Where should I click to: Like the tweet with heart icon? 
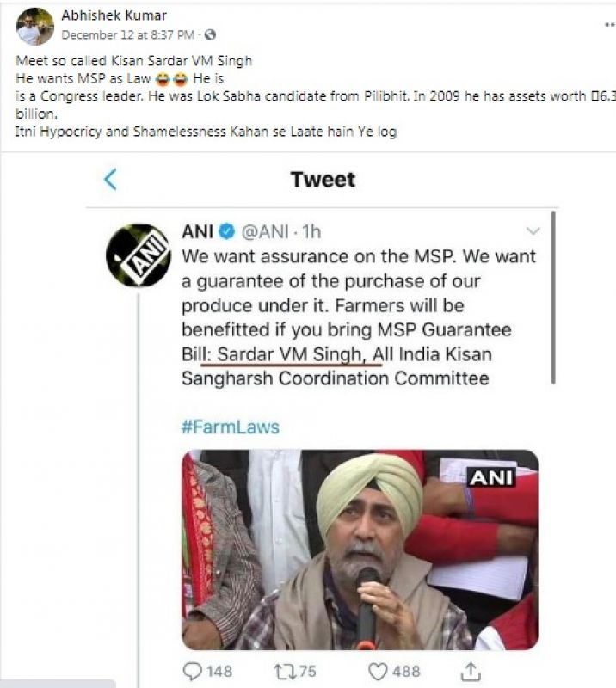click(375, 671)
